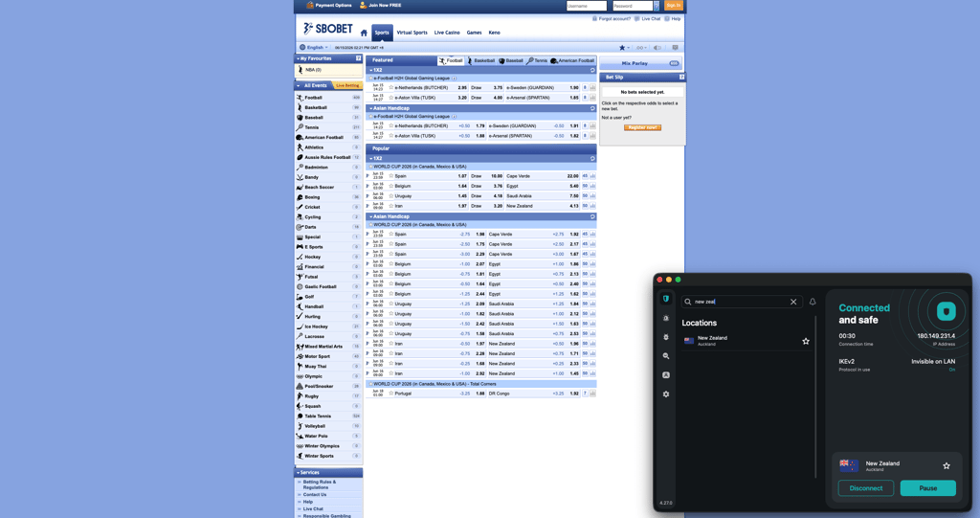Screen dimensions: 980x518
Task: Open the Bet Slip help icon
Action: pyautogui.click(x=681, y=77)
